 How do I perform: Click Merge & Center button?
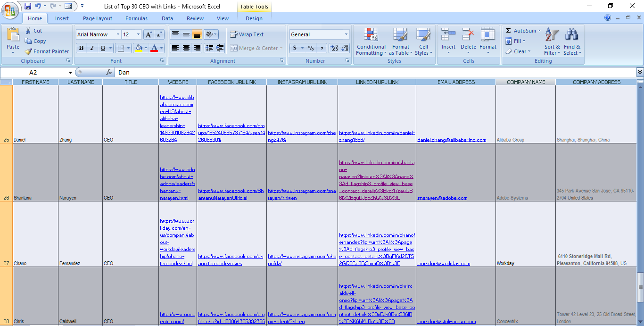click(256, 48)
